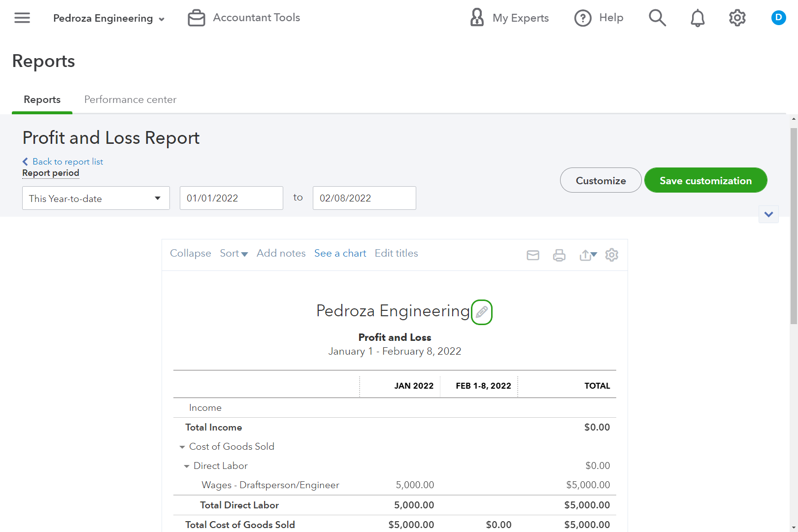Switch to the Performance center tab
798x532 pixels.
coord(130,100)
